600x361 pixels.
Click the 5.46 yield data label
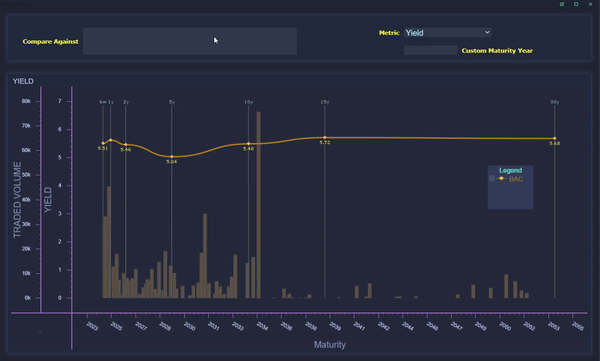126,150
